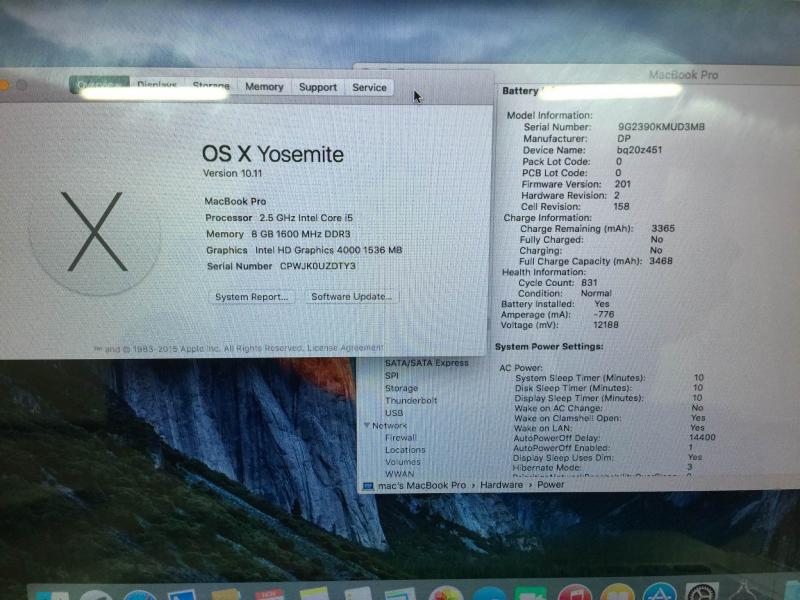
Task: Click "Intel HD Graphics 4000 1536 MB"
Action: [x=329, y=250]
